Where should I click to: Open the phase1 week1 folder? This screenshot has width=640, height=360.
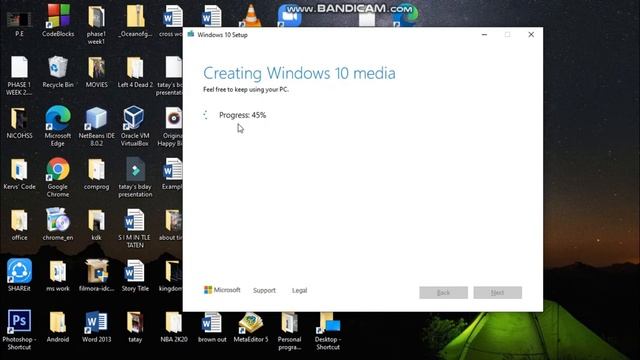click(x=96, y=24)
